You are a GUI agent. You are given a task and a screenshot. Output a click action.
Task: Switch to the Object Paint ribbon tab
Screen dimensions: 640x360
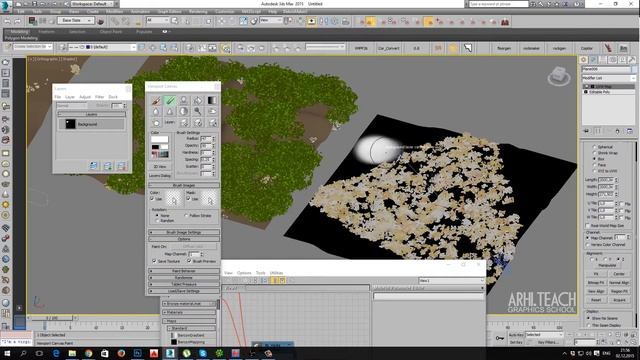[x=111, y=31]
